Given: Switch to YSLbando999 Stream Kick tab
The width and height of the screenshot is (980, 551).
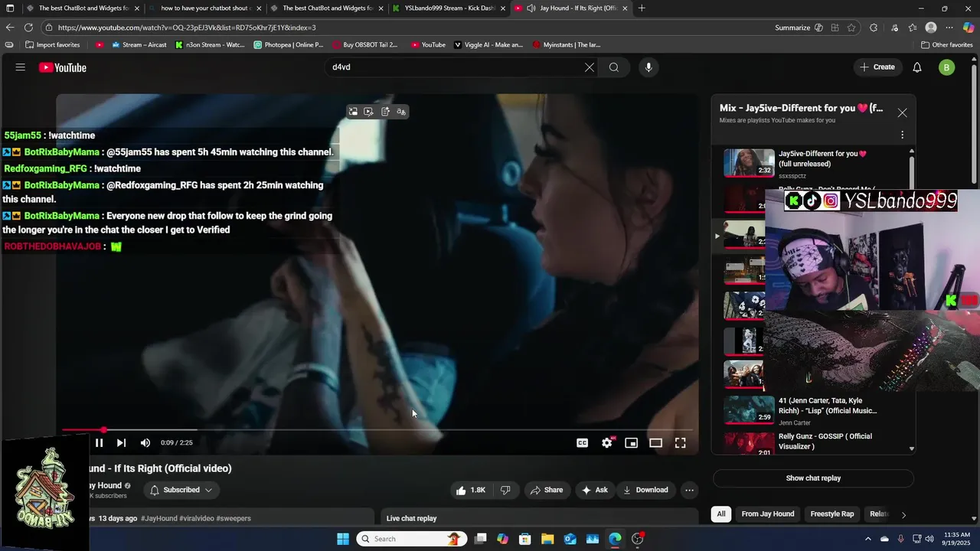Looking at the screenshot, I should click(449, 8).
